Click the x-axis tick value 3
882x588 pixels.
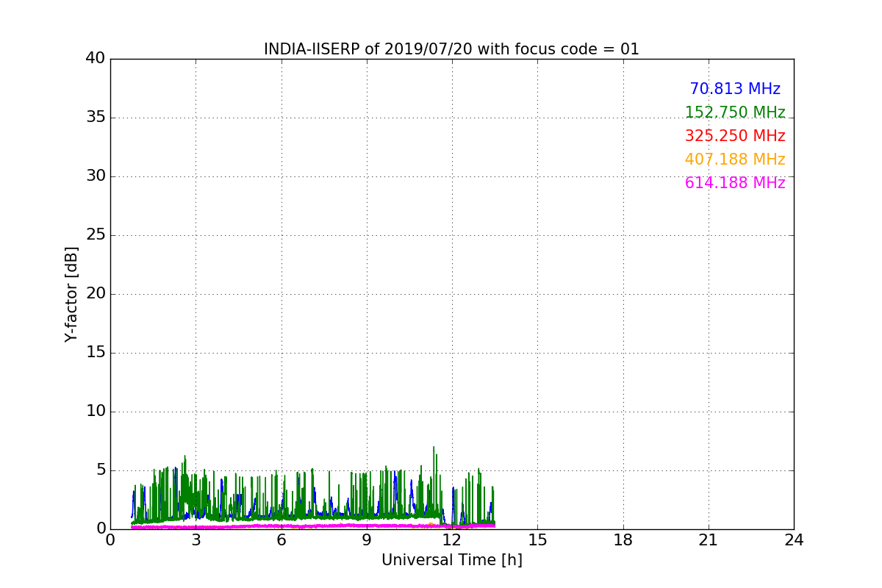tap(196, 540)
